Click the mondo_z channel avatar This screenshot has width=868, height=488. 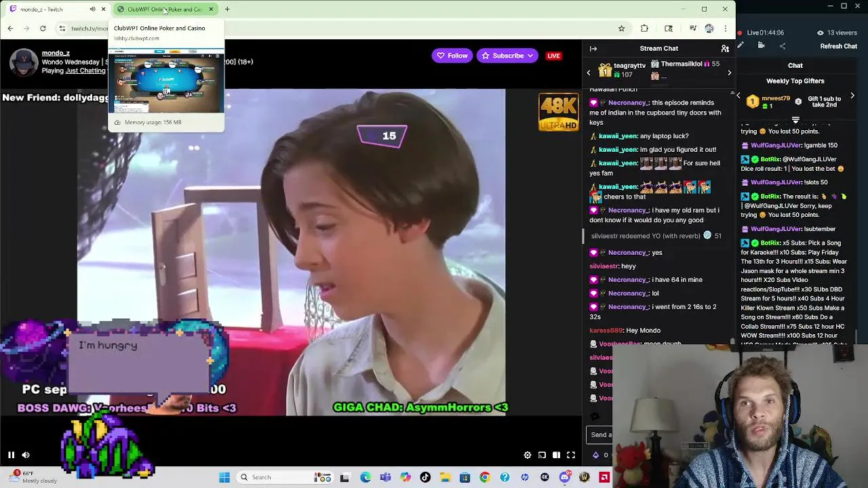tap(23, 62)
